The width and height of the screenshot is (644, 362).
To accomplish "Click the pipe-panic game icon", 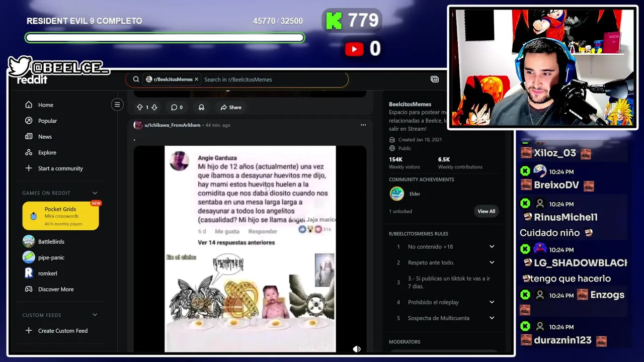I will tap(29, 257).
